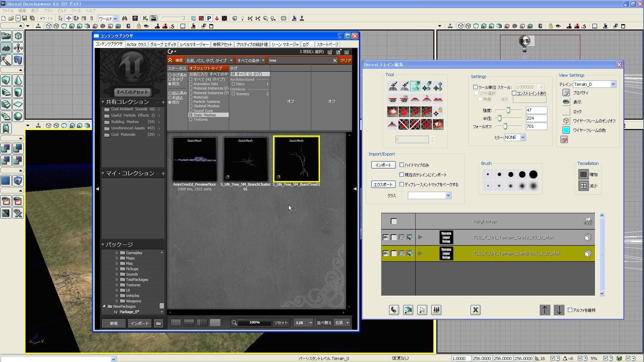This screenshot has width=644, height=362.
Task: Click Tessellation decrease icon
Action: pyautogui.click(x=583, y=185)
